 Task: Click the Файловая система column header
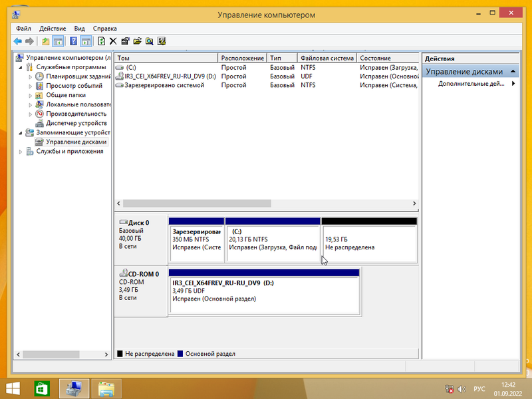point(327,58)
